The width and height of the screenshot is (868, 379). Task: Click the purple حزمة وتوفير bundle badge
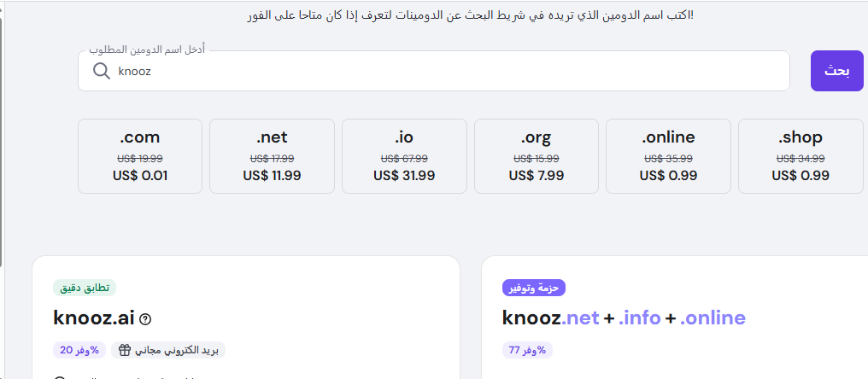534,288
